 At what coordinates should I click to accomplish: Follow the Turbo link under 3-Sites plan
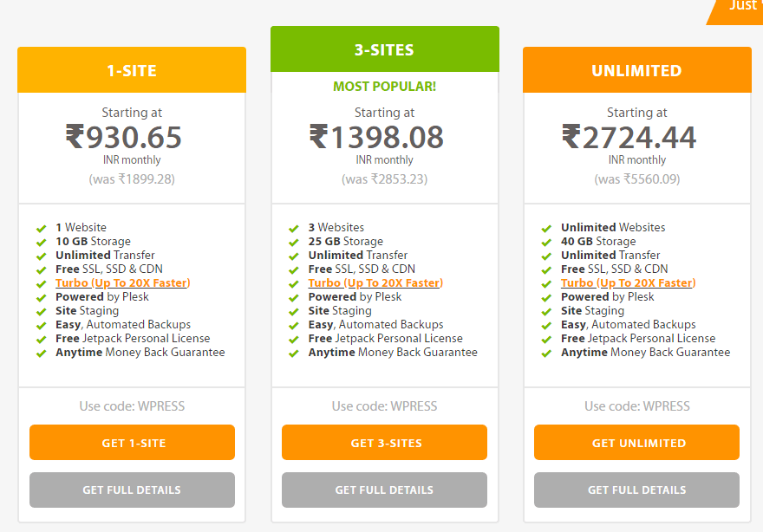click(x=375, y=283)
